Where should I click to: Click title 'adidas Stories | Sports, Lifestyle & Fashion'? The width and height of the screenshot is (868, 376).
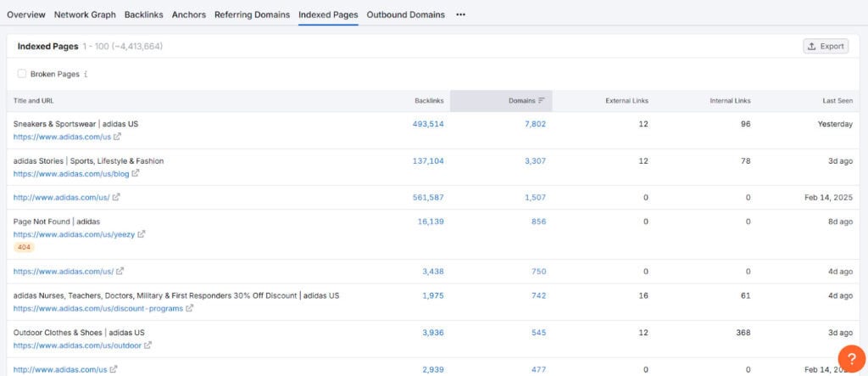tap(88, 161)
